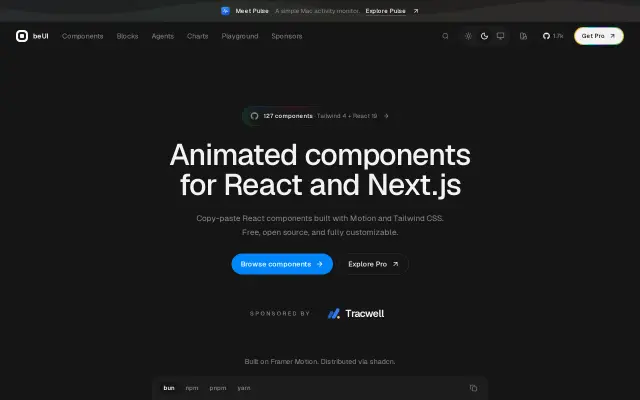Screen dimensions: 640x400
Task: Select the yarn install tab
Action: 244,388
